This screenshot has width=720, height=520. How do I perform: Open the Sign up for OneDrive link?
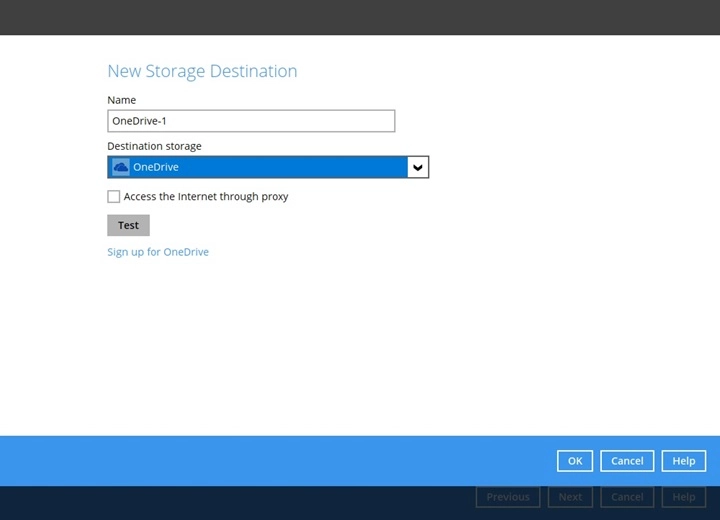pyautogui.click(x=158, y=252)
